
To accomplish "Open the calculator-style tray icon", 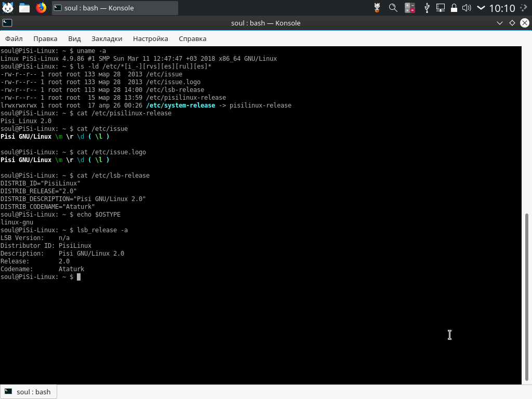I will [410, 8].
